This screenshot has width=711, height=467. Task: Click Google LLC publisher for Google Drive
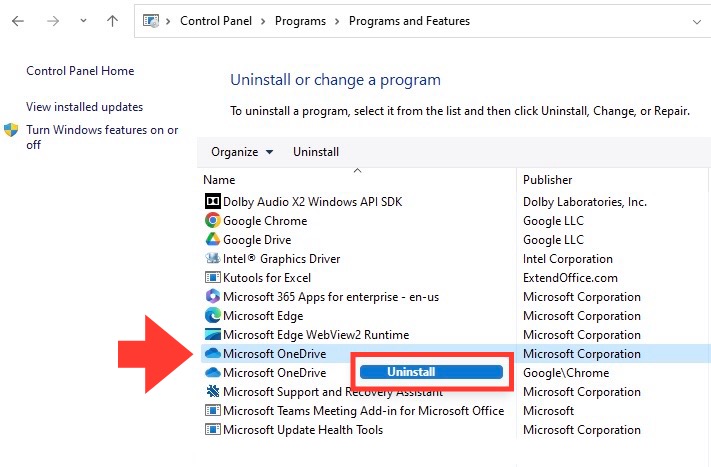(553, 240)
